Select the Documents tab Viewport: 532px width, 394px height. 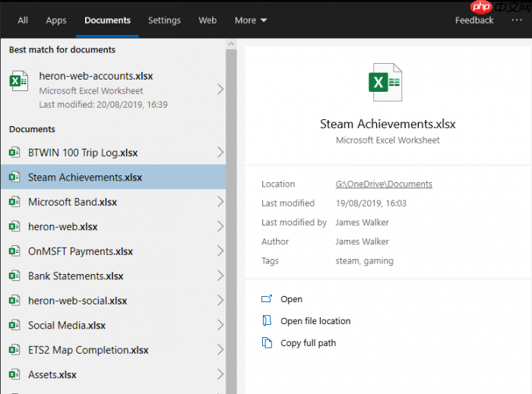[107, 20]
